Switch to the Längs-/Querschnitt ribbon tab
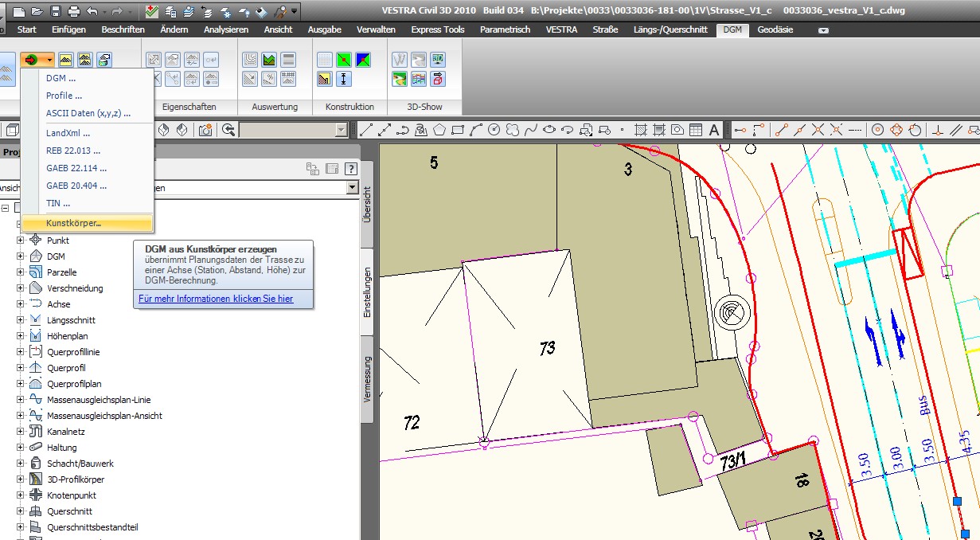The width and height of the screenshot is (980, 540). click(x=671, y=29)
